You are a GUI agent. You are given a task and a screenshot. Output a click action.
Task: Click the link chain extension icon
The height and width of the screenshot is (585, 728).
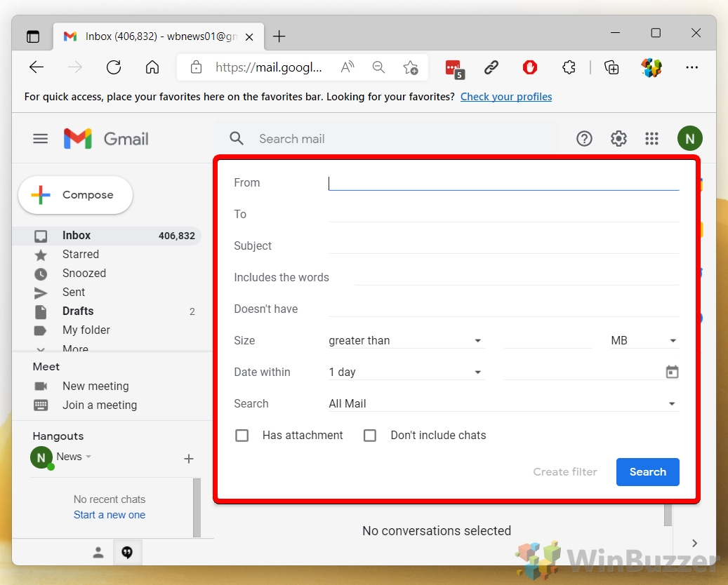[x=491, y=67]
